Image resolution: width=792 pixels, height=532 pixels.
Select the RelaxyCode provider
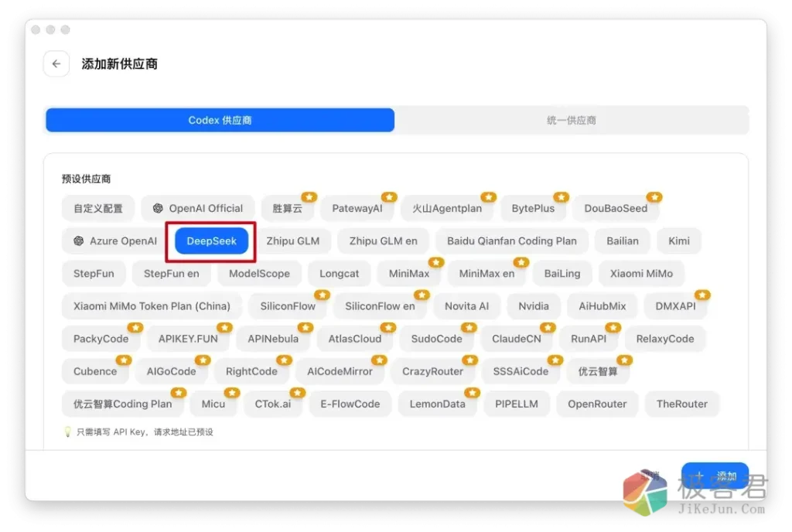pyautogui.click(x=664, y=339)
